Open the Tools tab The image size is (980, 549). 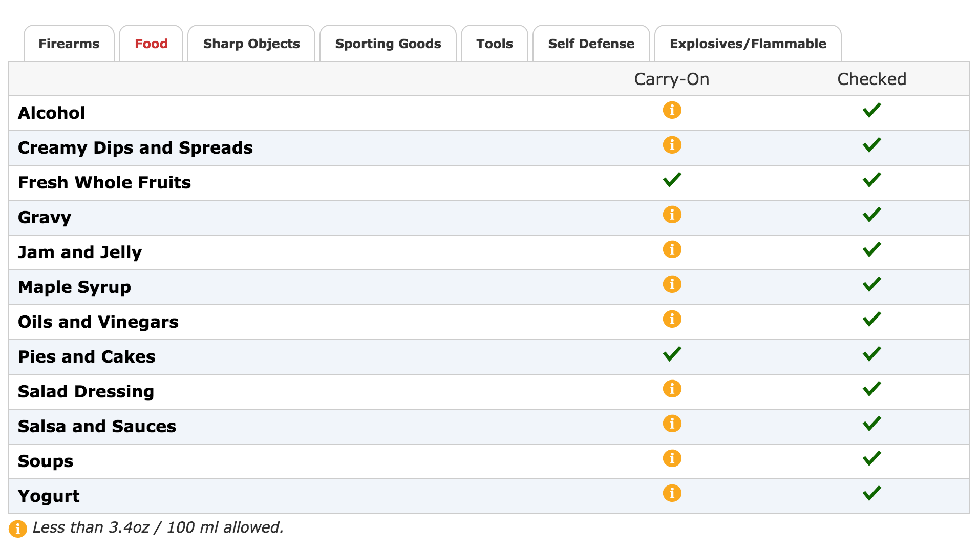click(x=495, y=44)
